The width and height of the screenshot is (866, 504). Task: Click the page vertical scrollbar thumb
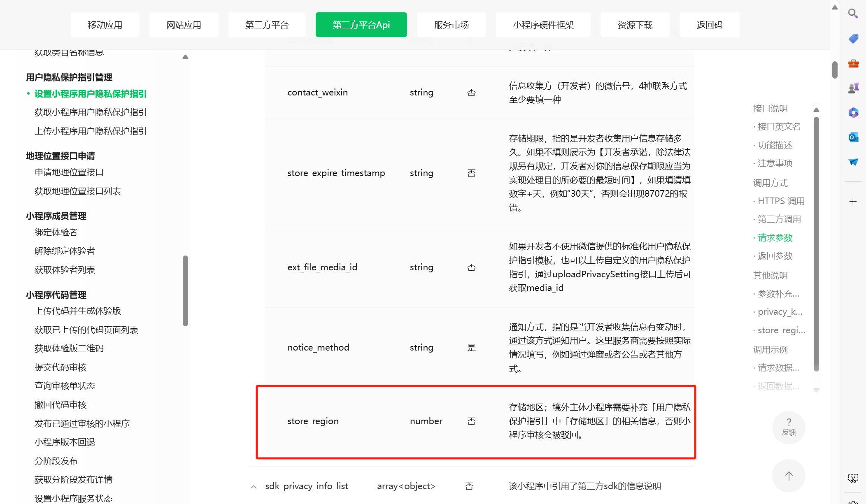[x=835, y=70]
